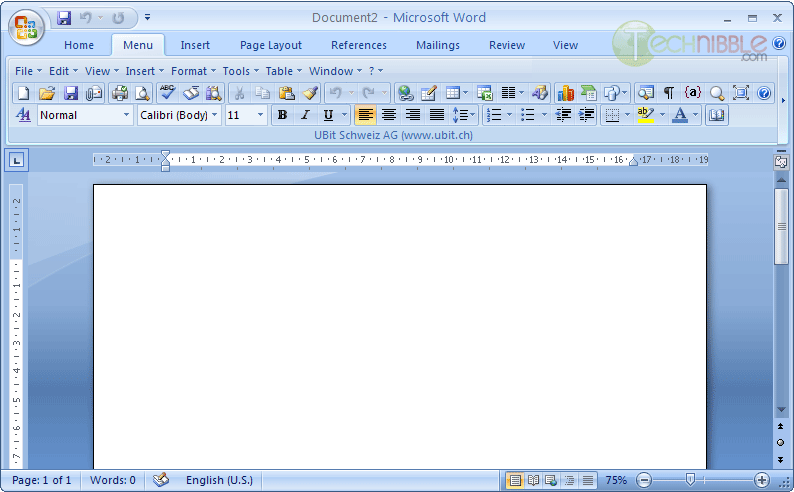794x492 pixels.
Task: Click the Copy icon in toolbar
Action: [x=262, y=93]
